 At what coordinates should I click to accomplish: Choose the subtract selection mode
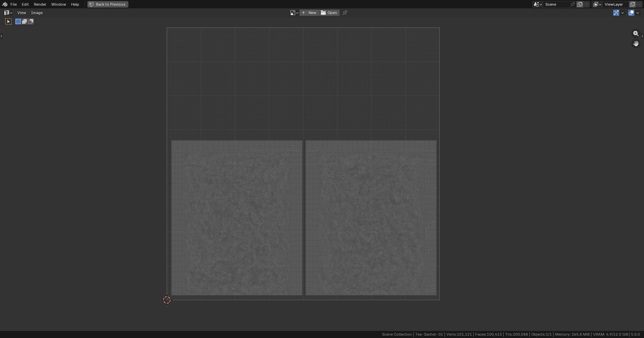coord(31,21)
